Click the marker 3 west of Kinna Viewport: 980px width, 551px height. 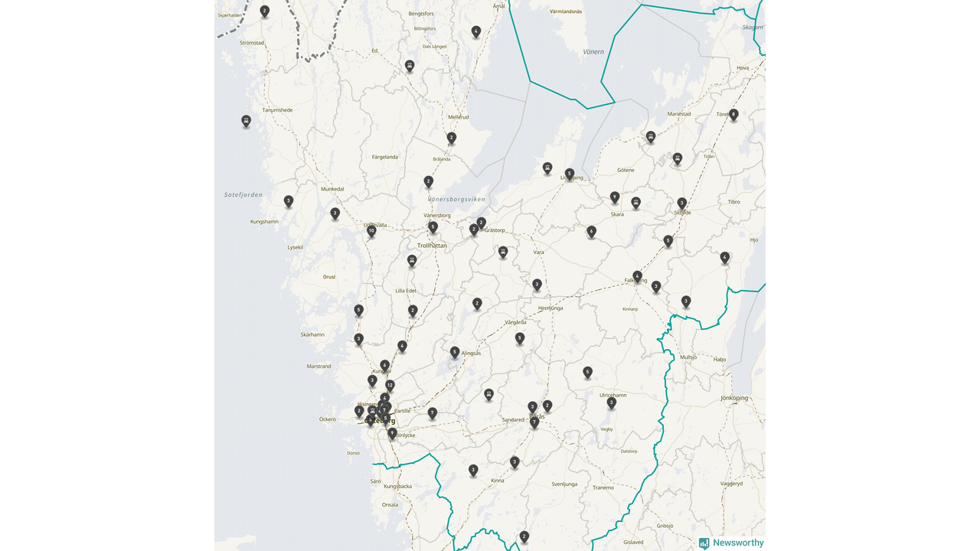(473, 471)
